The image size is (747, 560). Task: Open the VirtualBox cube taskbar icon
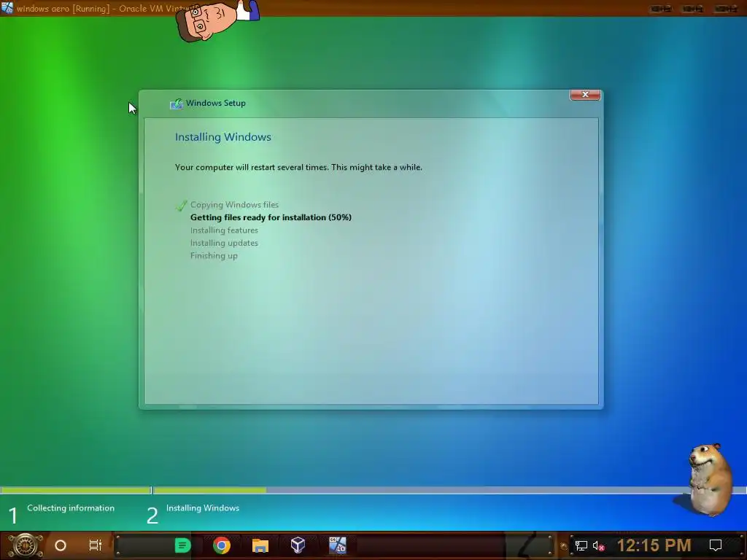[x=298, y=545]
